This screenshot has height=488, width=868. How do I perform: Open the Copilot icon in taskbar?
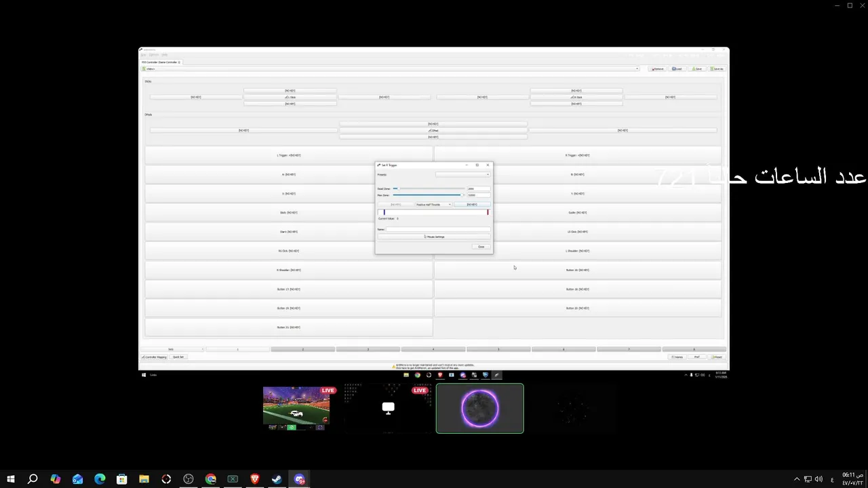tap(55, 479)
